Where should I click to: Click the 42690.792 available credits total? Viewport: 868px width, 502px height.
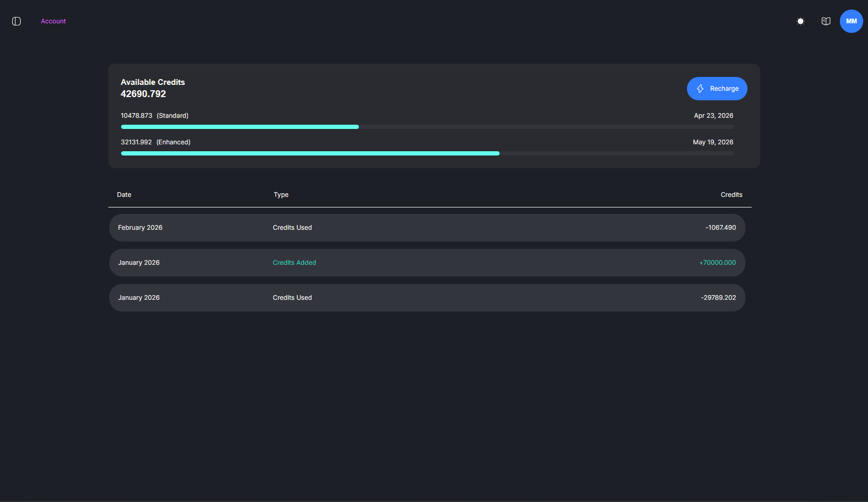[x=143, y=94]
